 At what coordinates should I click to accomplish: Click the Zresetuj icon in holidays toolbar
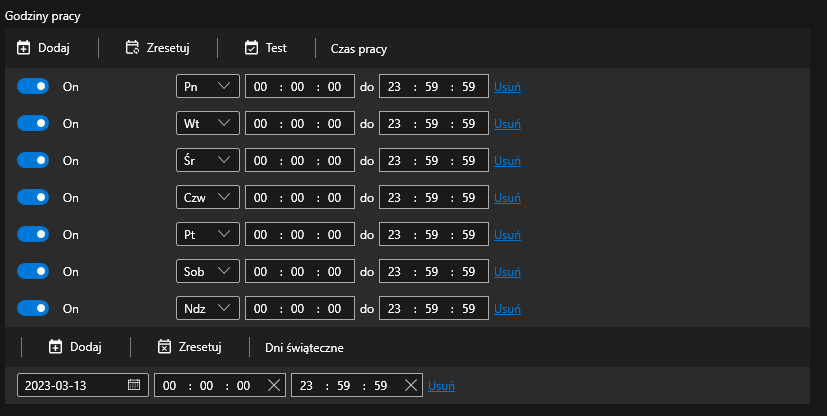165,347
